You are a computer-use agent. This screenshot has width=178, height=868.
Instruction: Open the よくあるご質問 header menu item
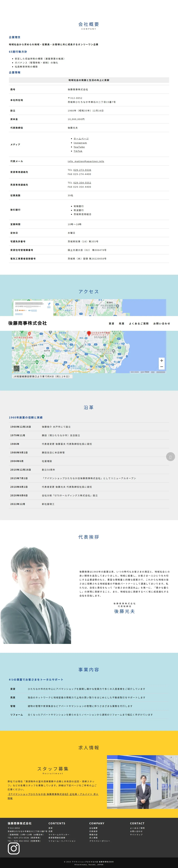pyautogui.click(x=139, y=323)
